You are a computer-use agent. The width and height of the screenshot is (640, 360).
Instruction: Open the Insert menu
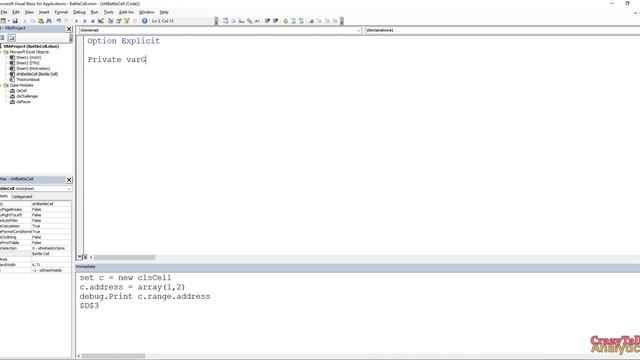click(x=44, y=12)
